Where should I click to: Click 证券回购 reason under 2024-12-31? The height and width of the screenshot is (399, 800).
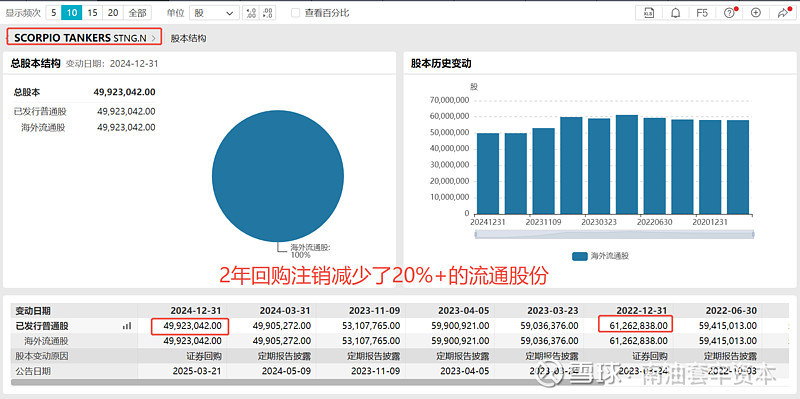coord(204,356)
